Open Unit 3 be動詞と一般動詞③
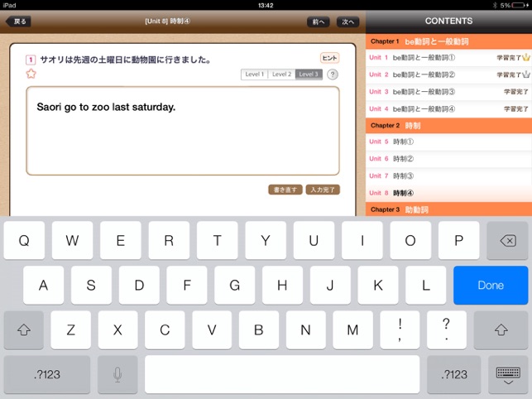Viewport: 532px width, 399px height. pyautogui.click(x=448, y=92)
